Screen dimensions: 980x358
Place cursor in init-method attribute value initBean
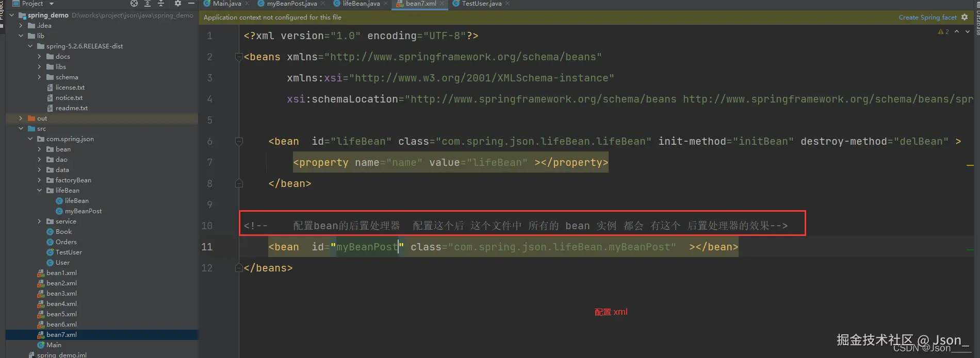(763, 141)
